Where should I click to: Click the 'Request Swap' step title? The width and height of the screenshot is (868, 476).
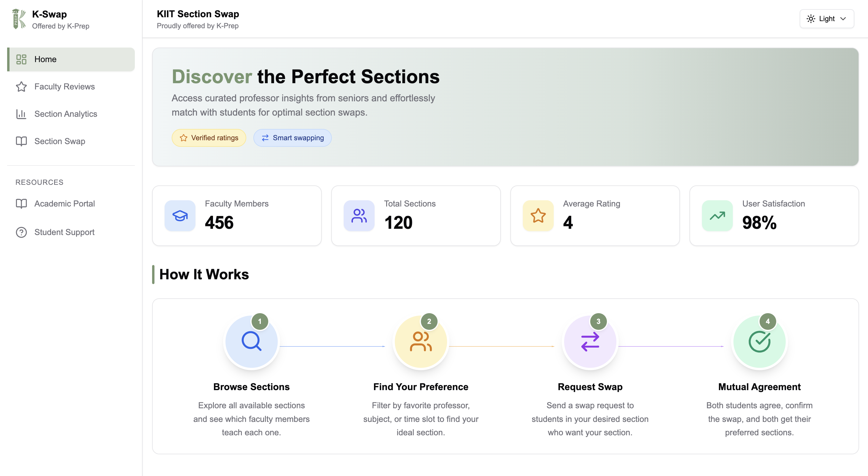pyautogui.click(x=590, y=387)
